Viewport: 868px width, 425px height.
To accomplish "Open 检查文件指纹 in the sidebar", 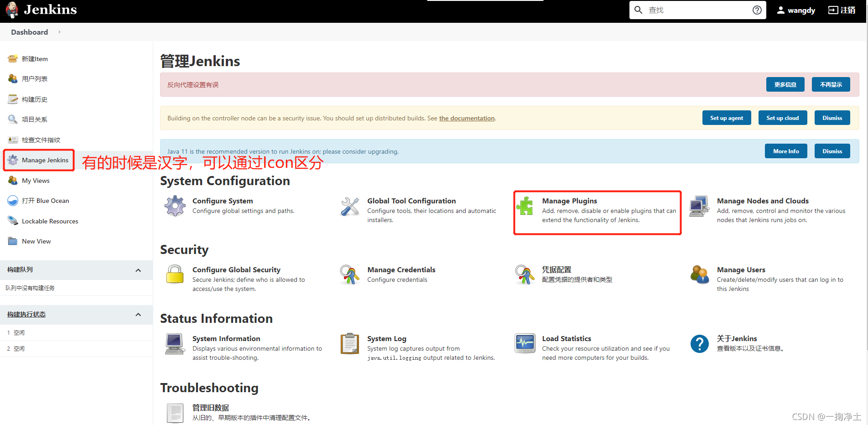I will (41, 140).
